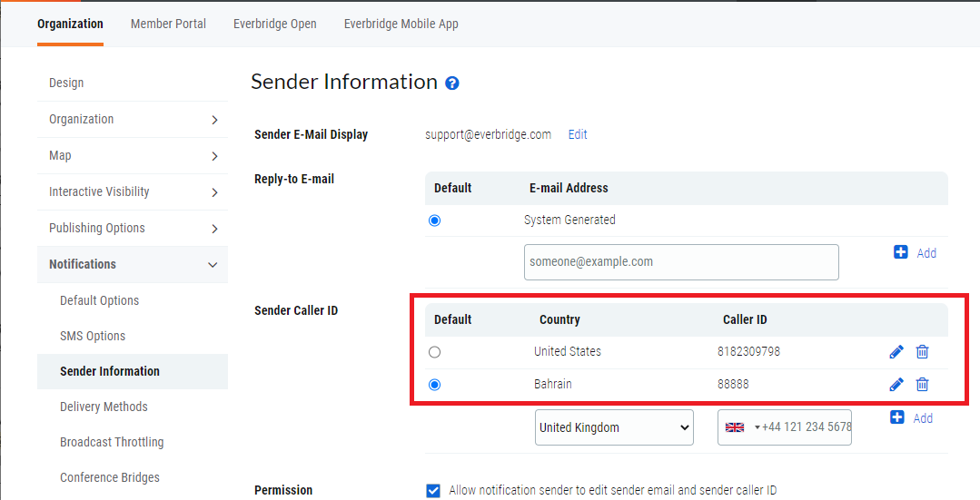980x500 pixels.
Task: Switch to the Member Portal tab
Action: (168, 24)
